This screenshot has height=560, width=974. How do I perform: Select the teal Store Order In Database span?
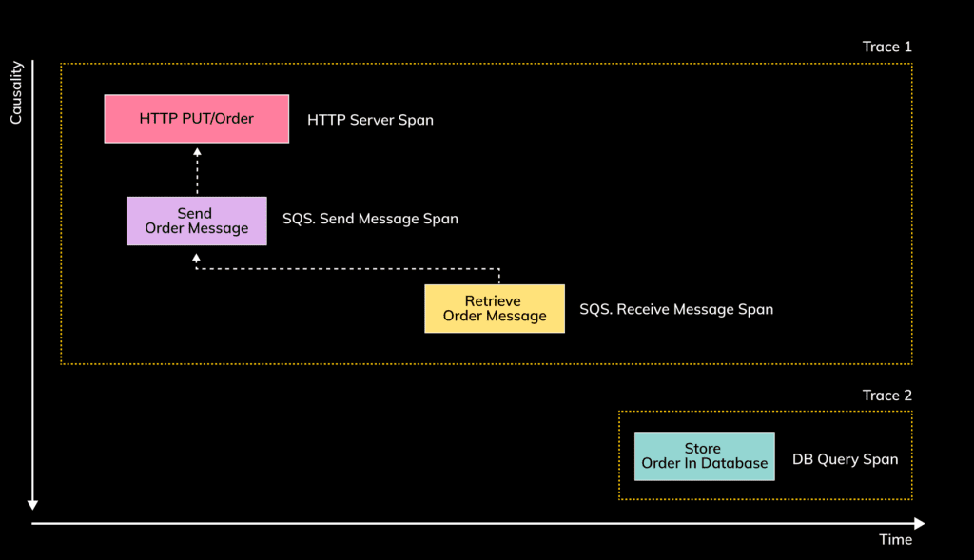click(704, 456)
